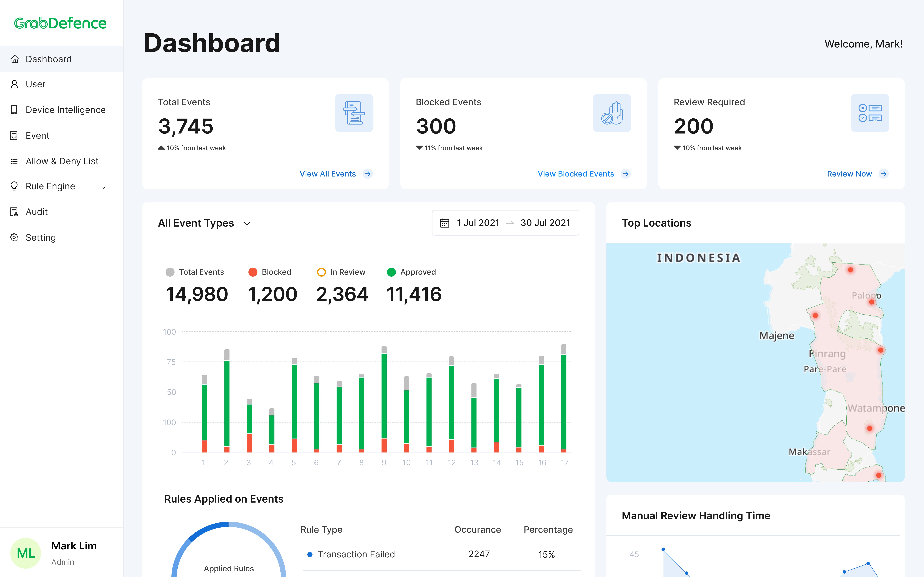Click the red marker near Palopo
This screenshot has width=924, height=577.
(x=871, y=302)
